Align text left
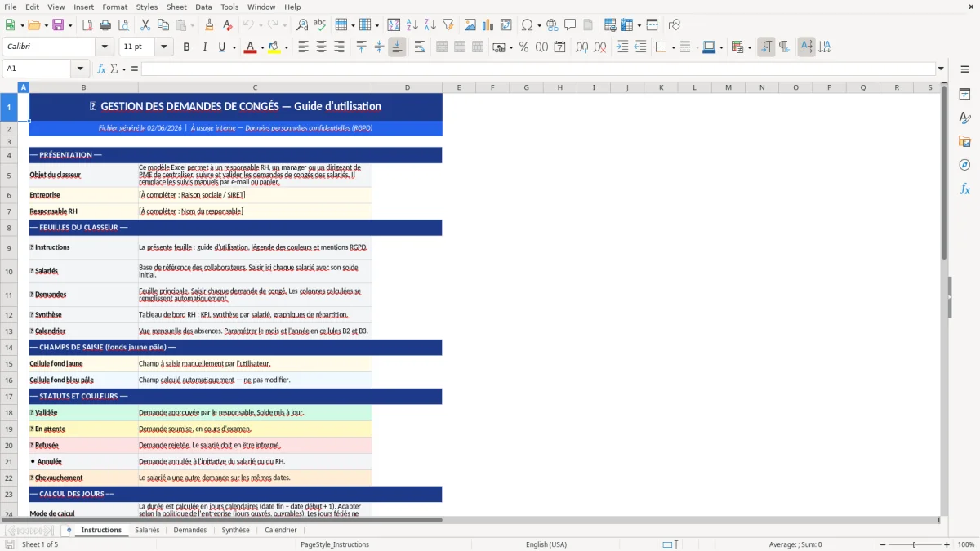Viewport: 980px width, 551px height. coord(303,47)
